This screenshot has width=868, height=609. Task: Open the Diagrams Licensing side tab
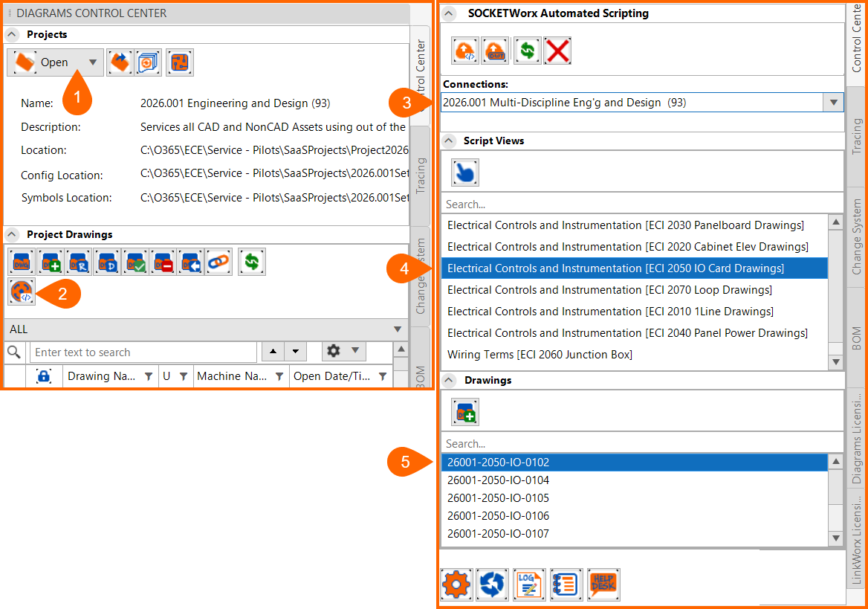click(x=856, y=438)
